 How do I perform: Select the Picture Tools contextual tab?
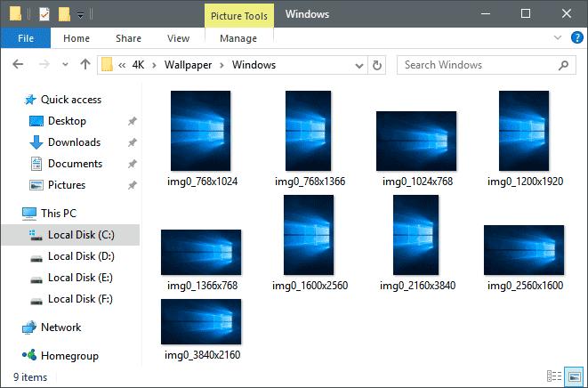pyautogui.click(x=239, y=16)
